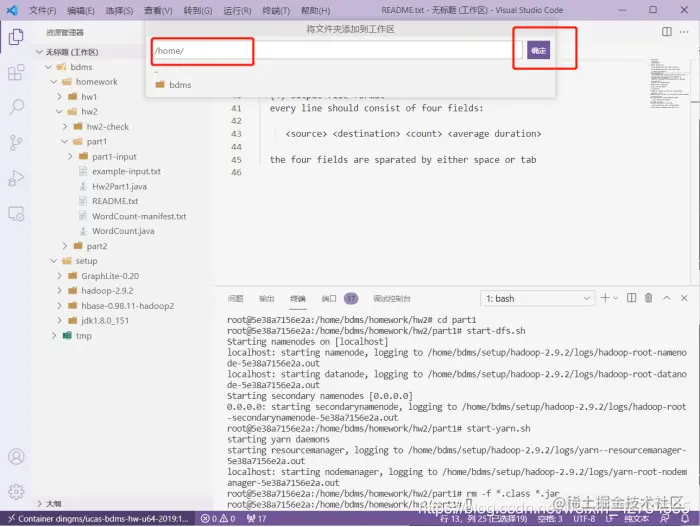The image size is (700, 527).
Task: Switch to the Output panel tab
Action: pyautogui.click(x=267, y=298)
